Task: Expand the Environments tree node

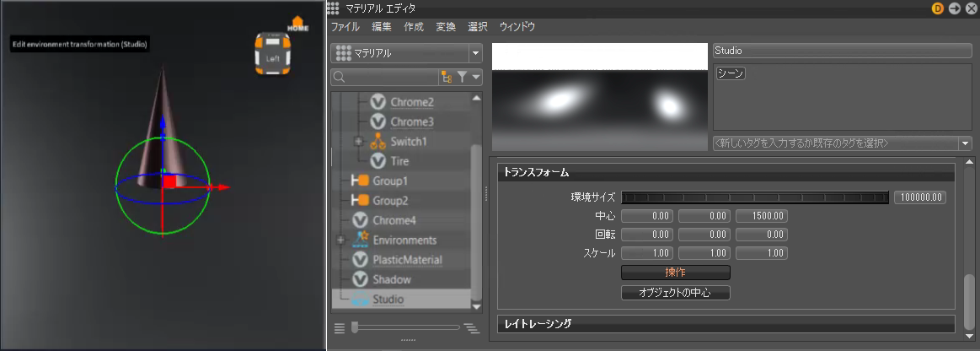Action: (x=340, y=240)
